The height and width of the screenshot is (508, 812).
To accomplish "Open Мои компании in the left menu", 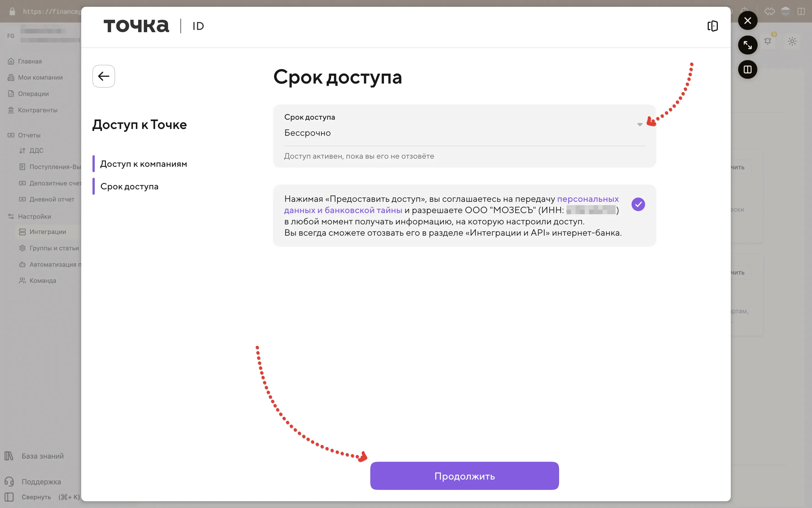I will (x=40, y=77).
